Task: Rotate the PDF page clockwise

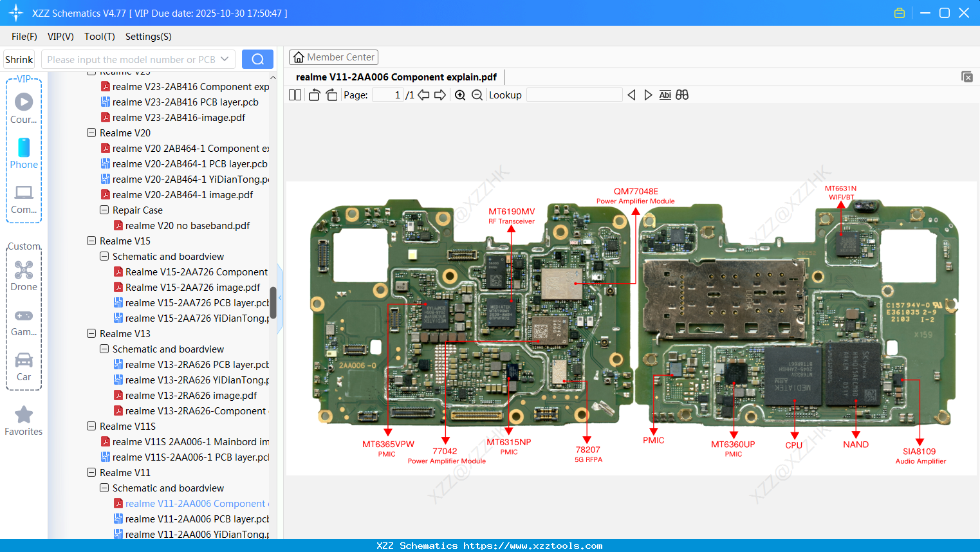Action: click(331, 95)
